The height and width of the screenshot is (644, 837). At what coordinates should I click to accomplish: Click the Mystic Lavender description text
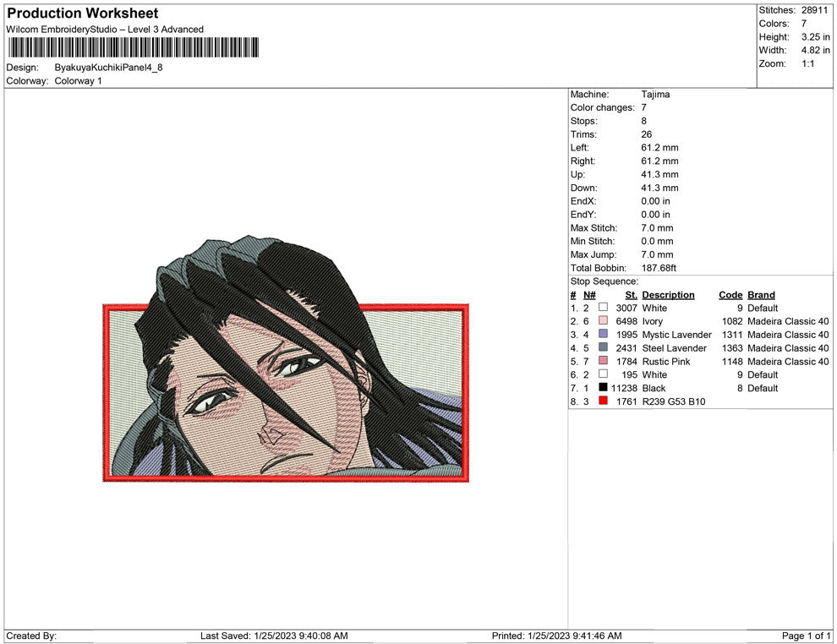(x=677, y=335)
